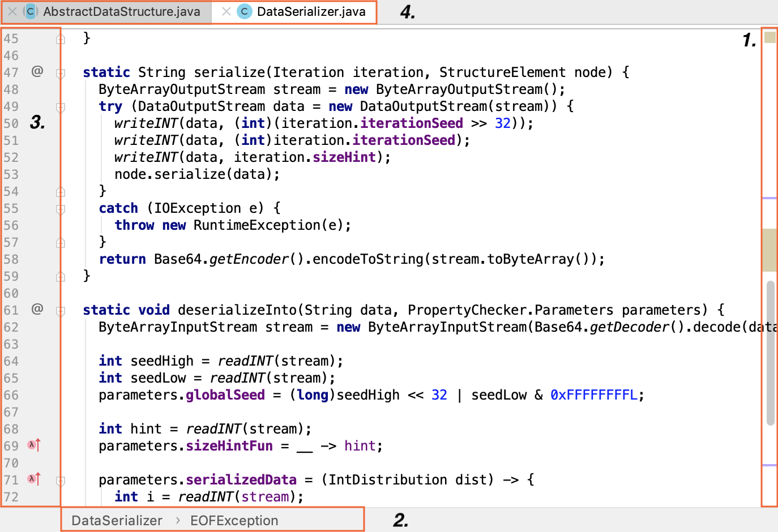Click the gutter marker icon at line 55
Image resolution: width=778 pixels, height=532 pixels.
tap(60, 208)
